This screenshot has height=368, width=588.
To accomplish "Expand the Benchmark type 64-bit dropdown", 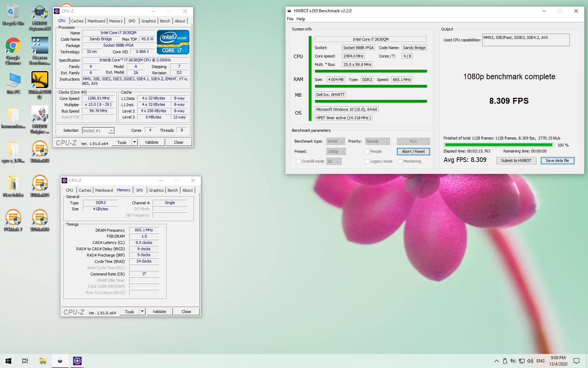I will (336, 141).
